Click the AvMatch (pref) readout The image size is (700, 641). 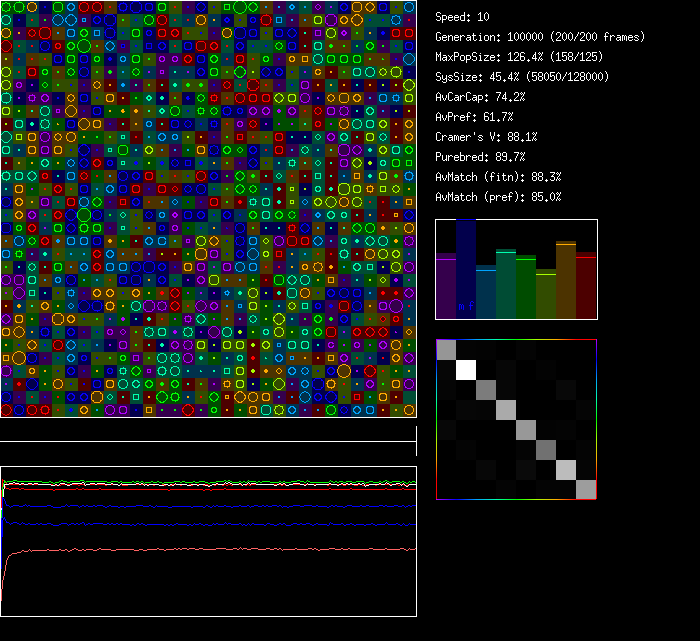(498, 197)
